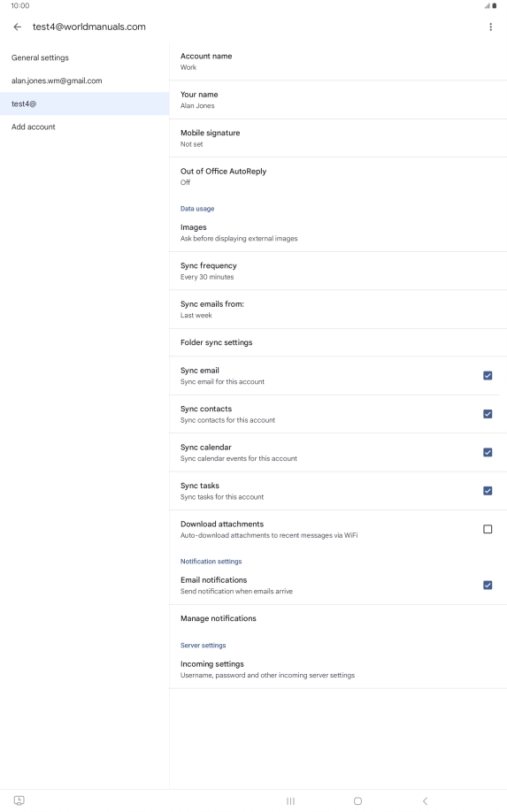Image resolution: width=507 pixels, height=812 pixels.
Task: Tap the home navigation button
Action: [357, 801]
